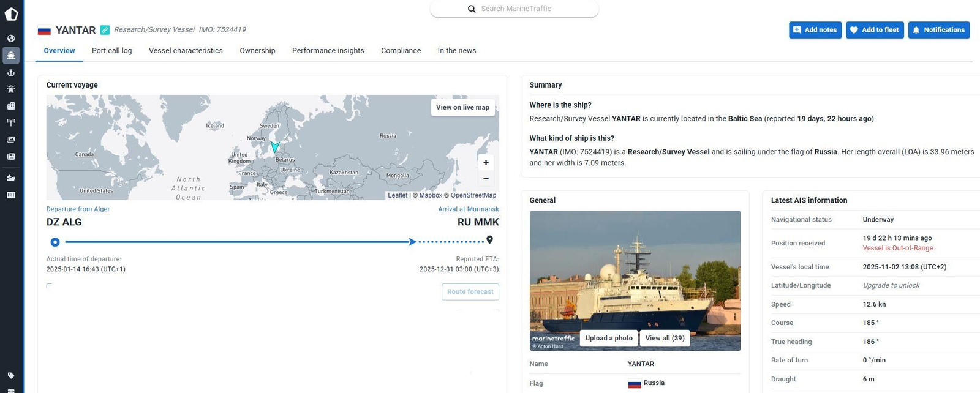Screen dimensions: 980x393
Task: Click the Name row YANTAR value
Action: click(x=641, y=364)
